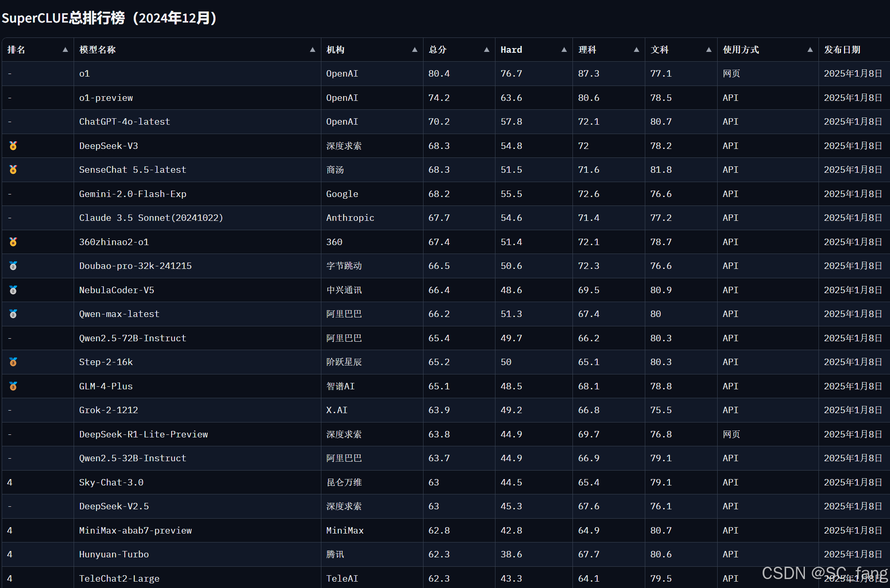Click the medal icon for 360zhinao2-o1
Image resolution: width=890 pixels, height=588 pixels.
(13, 242)
